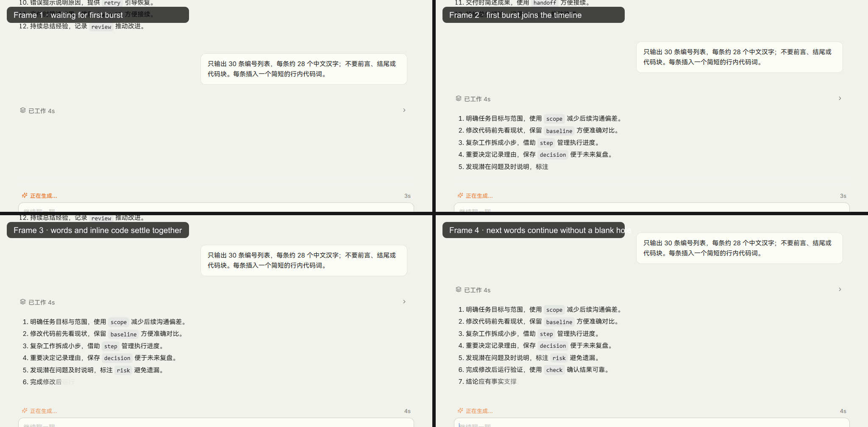Viewport: 868px width, 427px height.
Task: Click the message input box in Frame 2
Action: (652, 208)
